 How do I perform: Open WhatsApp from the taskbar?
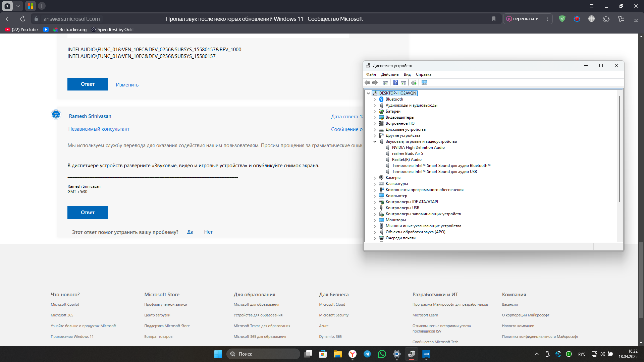click(x=382, y=354)
